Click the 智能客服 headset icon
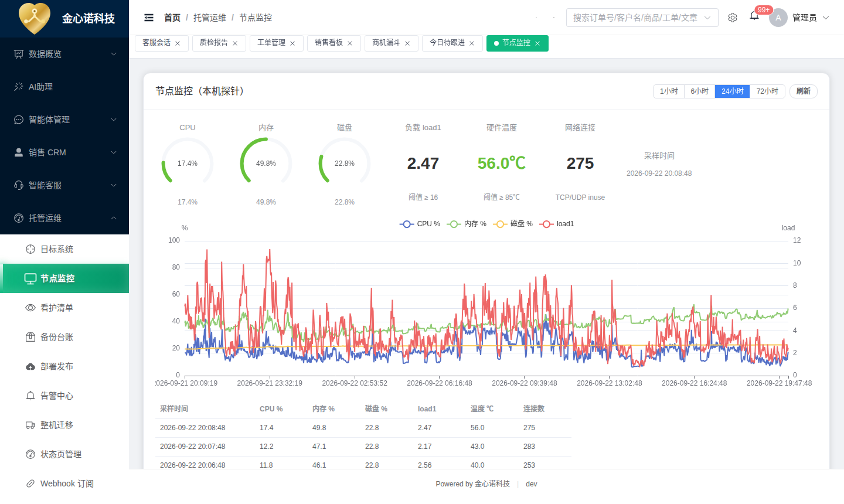 pos(19,185)
